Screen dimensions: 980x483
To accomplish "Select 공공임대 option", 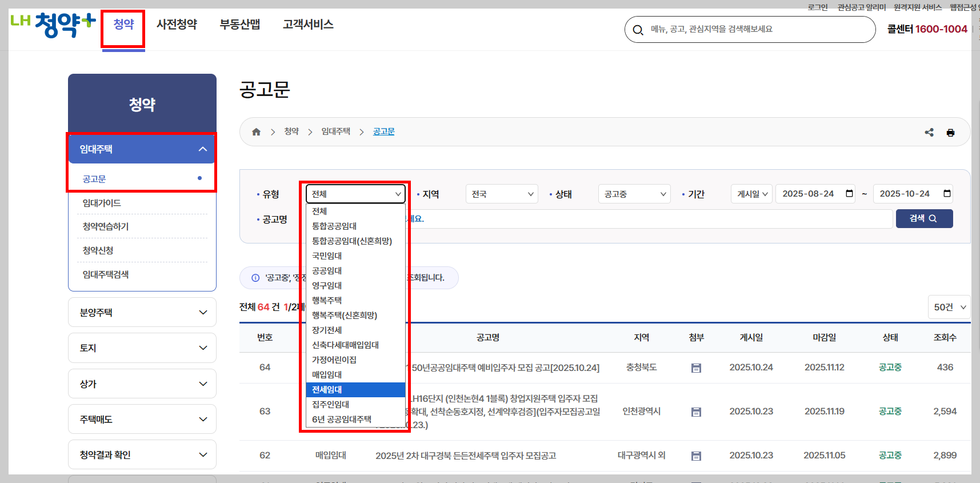I will coord(355,271).
